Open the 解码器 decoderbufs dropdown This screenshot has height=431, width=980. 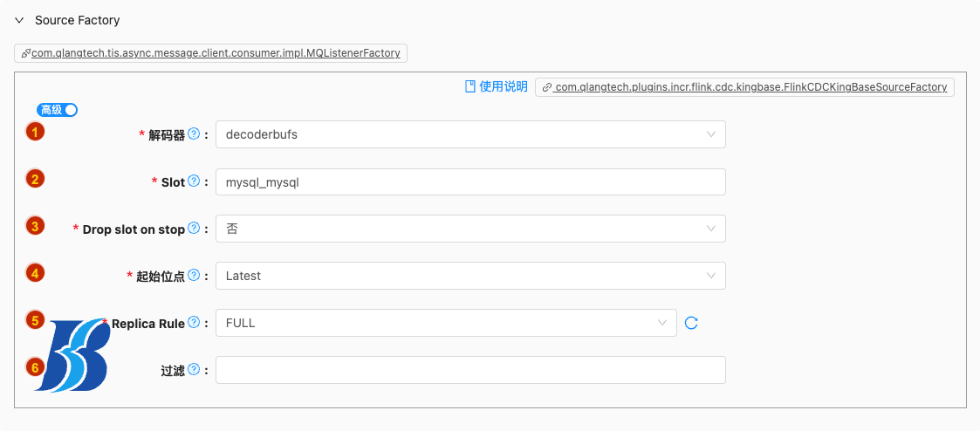[x=470, y=134]
